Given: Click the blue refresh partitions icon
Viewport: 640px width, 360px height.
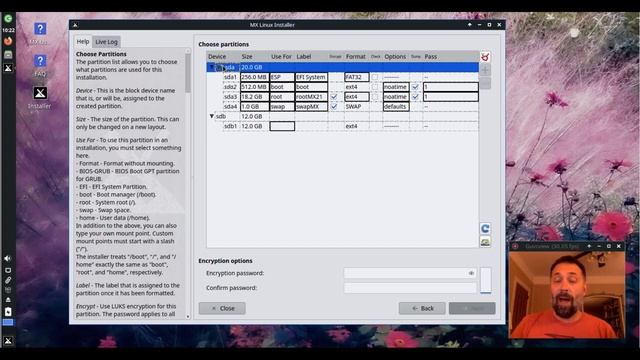Looking at the screenshot, I should [x=485, y=229].
